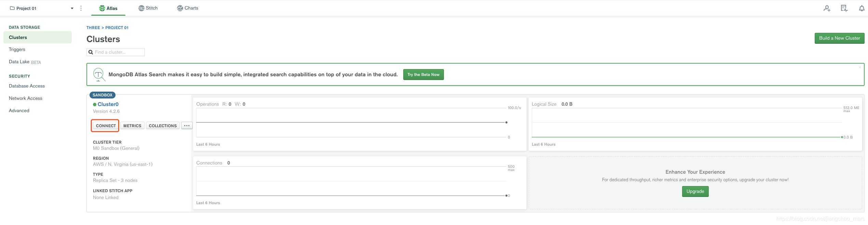
Task: Open the Project 01 dropdown arrow
Action: [x=72, y=9]
